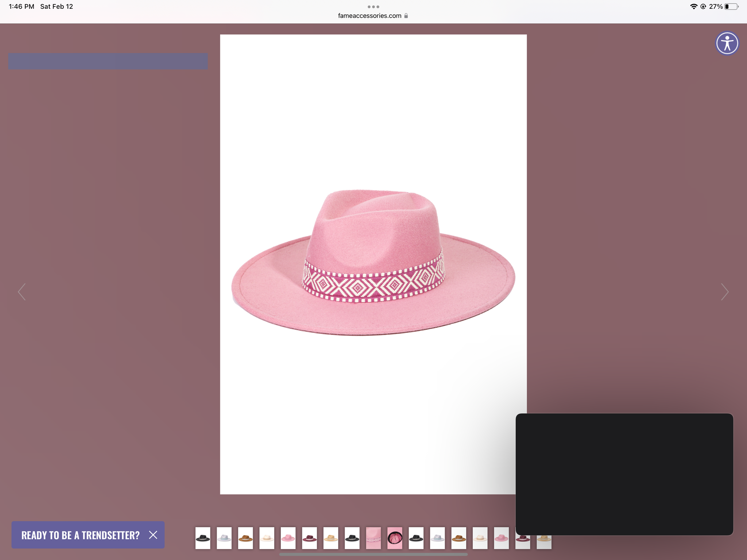
Task: Select the hat interior view thumbnail
Action: pyautogui.click(x=395, y=538)
